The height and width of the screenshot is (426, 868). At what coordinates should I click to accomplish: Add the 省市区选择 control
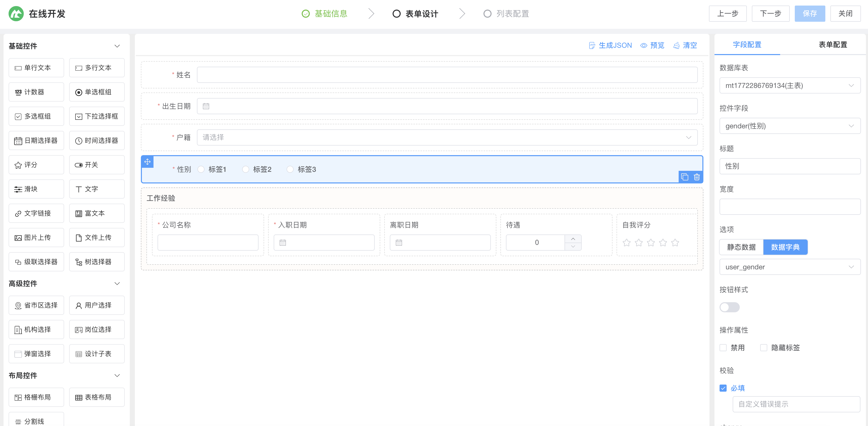[36, 305]
